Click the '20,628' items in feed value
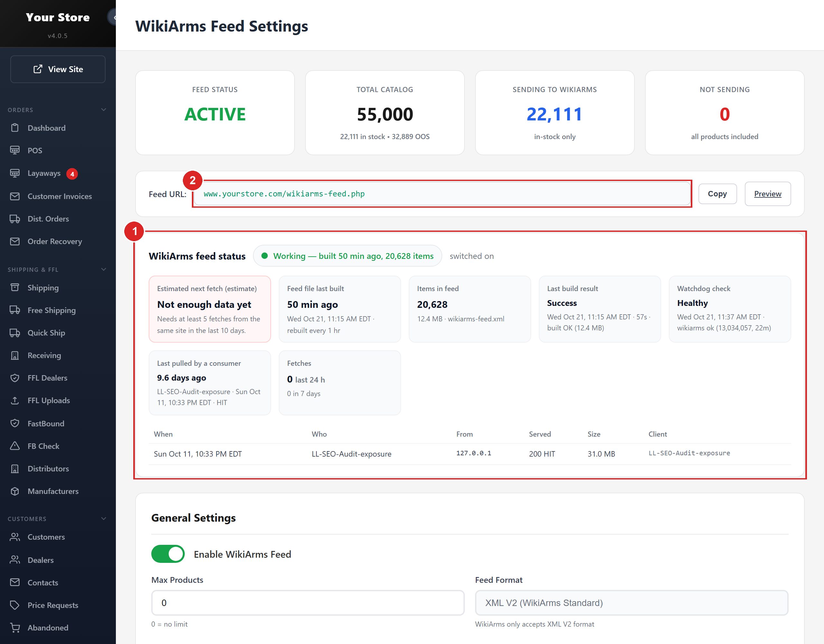The width and height of the screenshot is (824, 644). click(x=432, y=305)
